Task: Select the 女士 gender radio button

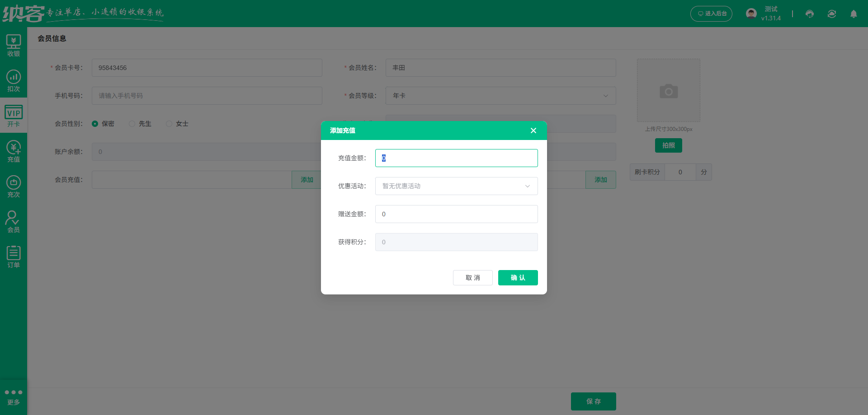Action: [169, 124]
